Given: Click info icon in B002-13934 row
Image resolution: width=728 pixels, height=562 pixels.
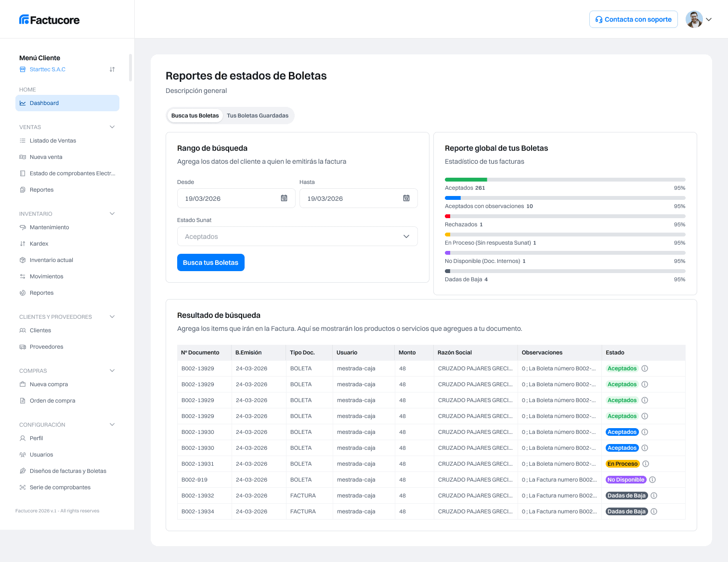Looking at the screenshot, I should click(654, 511).
